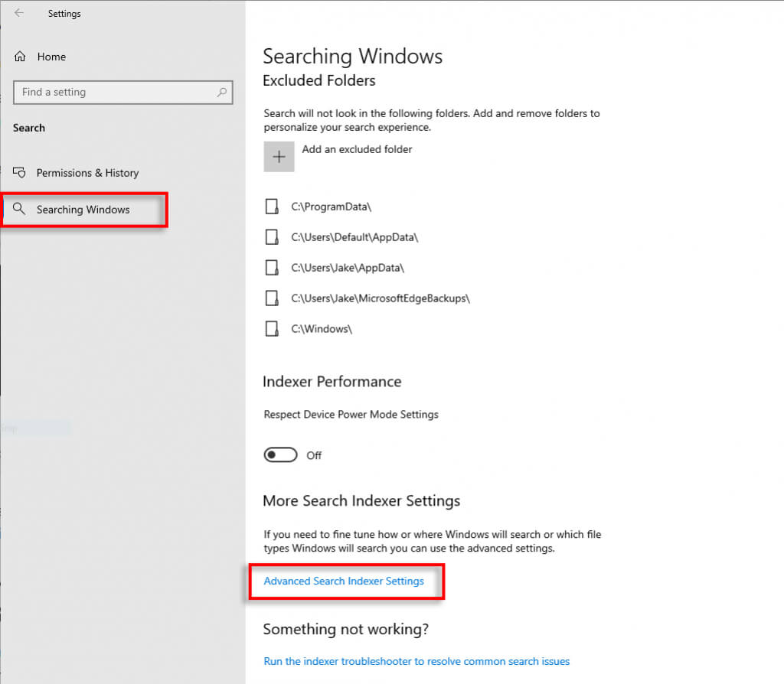
Task: Run the indexer troubleshooter link
Action: click(416, 661)
